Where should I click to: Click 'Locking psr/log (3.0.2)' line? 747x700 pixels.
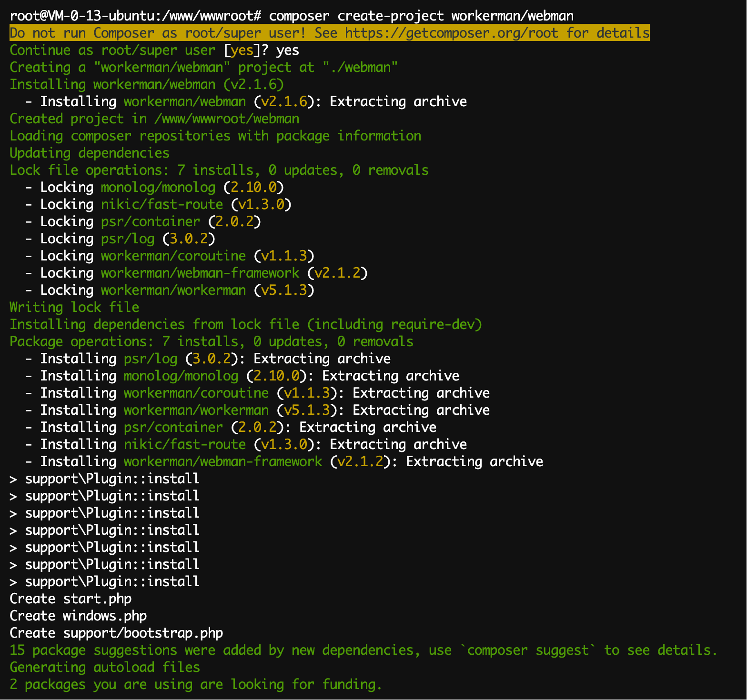(x=120, y=239)
